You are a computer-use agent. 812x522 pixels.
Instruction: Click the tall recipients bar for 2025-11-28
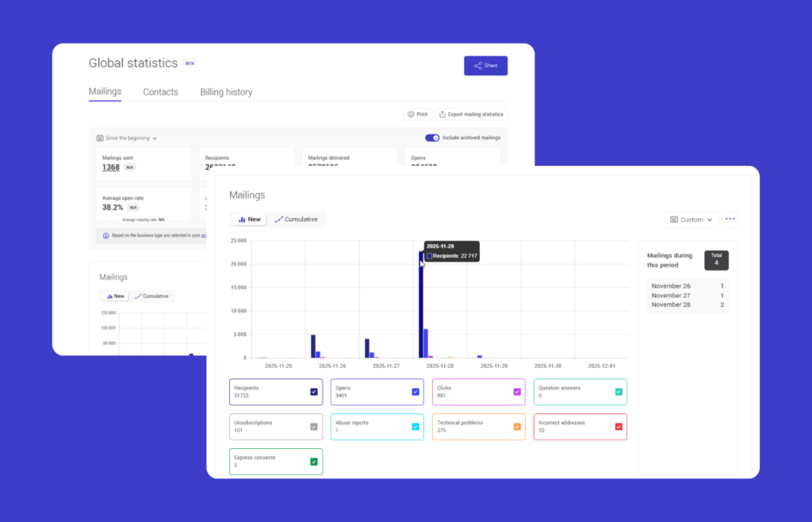click(421, 305)
